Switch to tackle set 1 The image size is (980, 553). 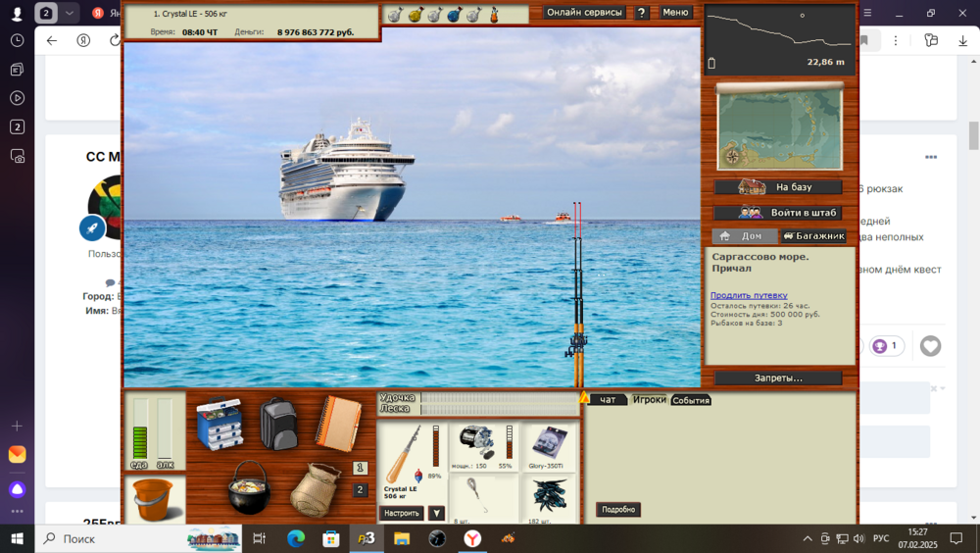click(x=360, y=468)
